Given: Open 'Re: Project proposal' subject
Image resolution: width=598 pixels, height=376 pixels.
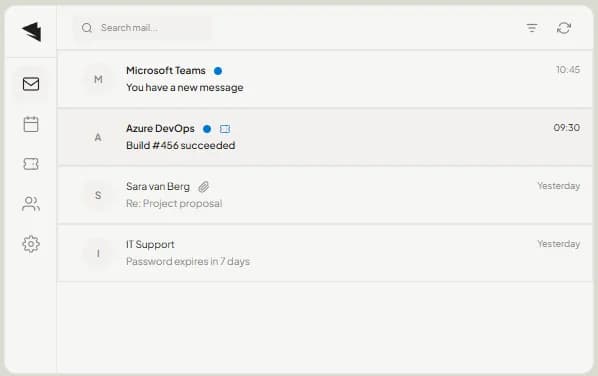Looking at the screenshot, I should click(174, 204).
